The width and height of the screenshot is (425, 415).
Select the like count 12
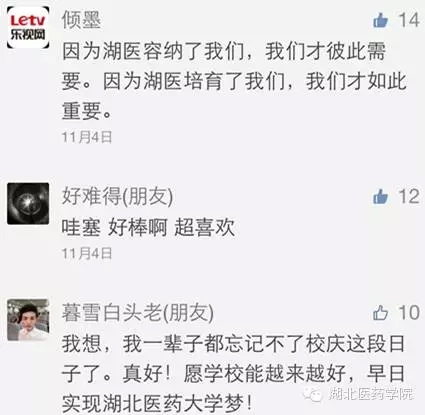pos(409,196)
